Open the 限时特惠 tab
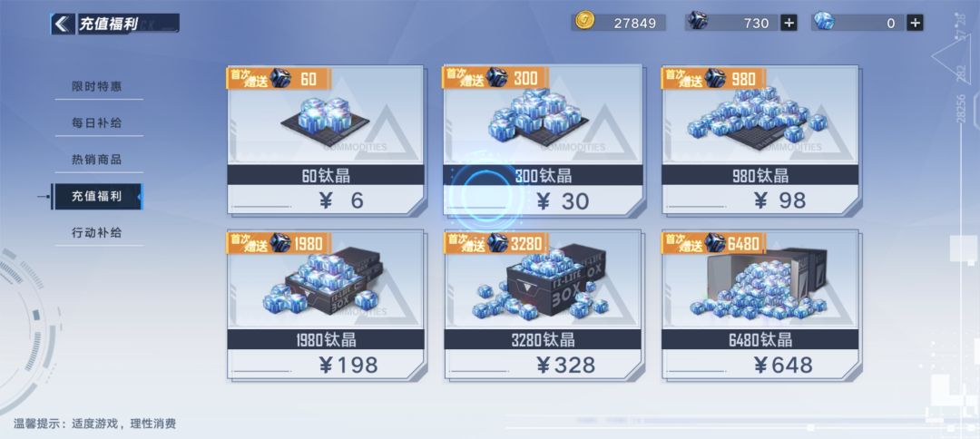The height and width of the screenshot is (439, 980). (x=97, y=87)
